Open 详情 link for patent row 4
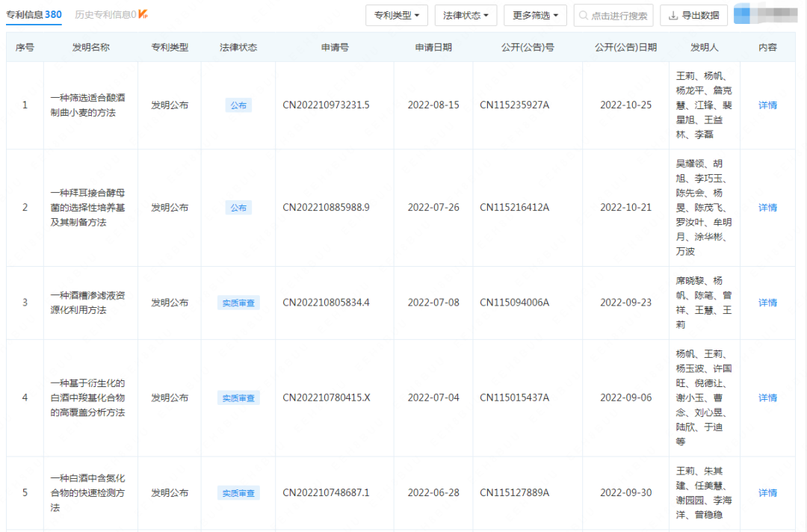 click(767, 398)
